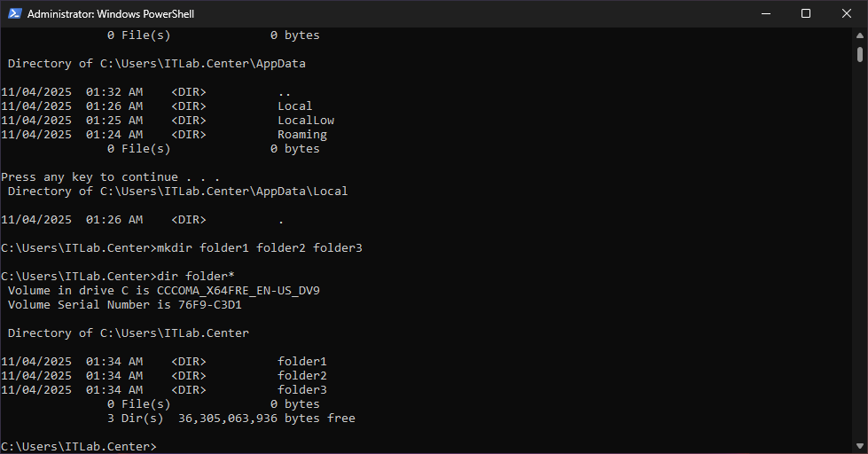Click the scrollbar up arrow
868x454 pixels.
pyautogui.click(x=860, y=35)
